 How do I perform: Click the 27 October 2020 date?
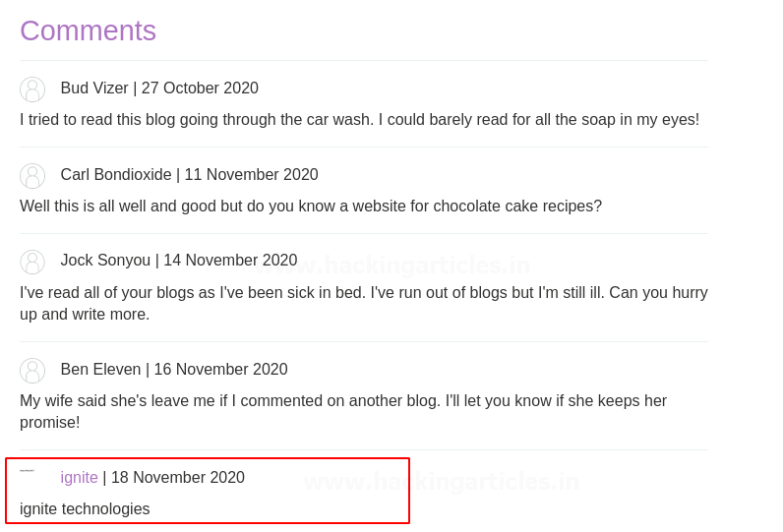pos(200,89)
